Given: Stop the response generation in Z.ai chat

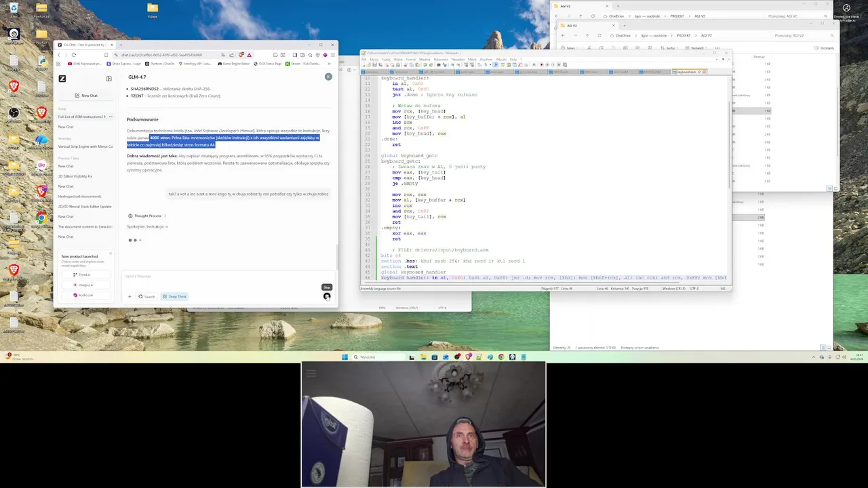Looking at the screenshot, I should point(327,296).
